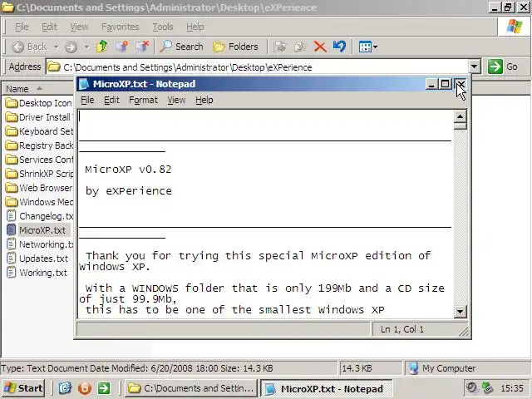Open Notepad's Format menu

(x=143, y=100)
